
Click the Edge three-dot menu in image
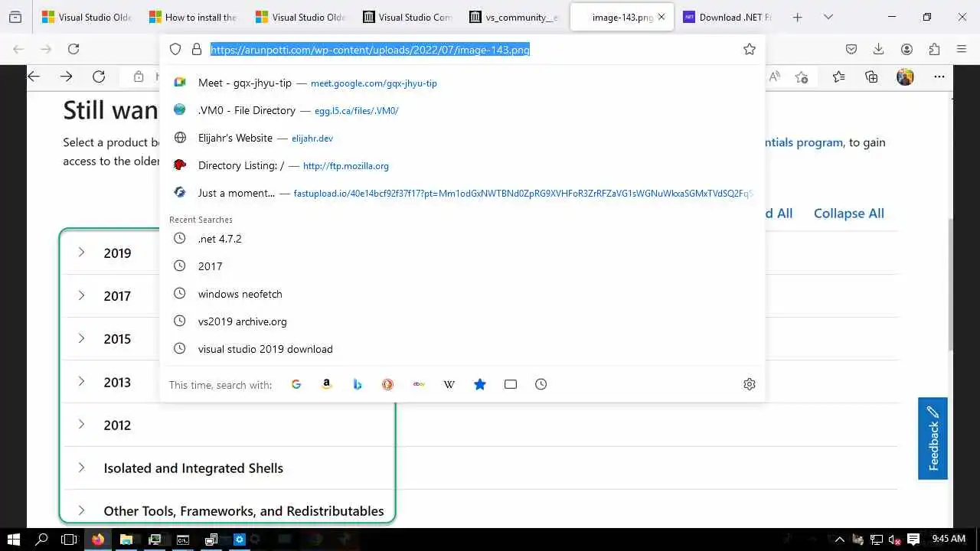point(939,77)
